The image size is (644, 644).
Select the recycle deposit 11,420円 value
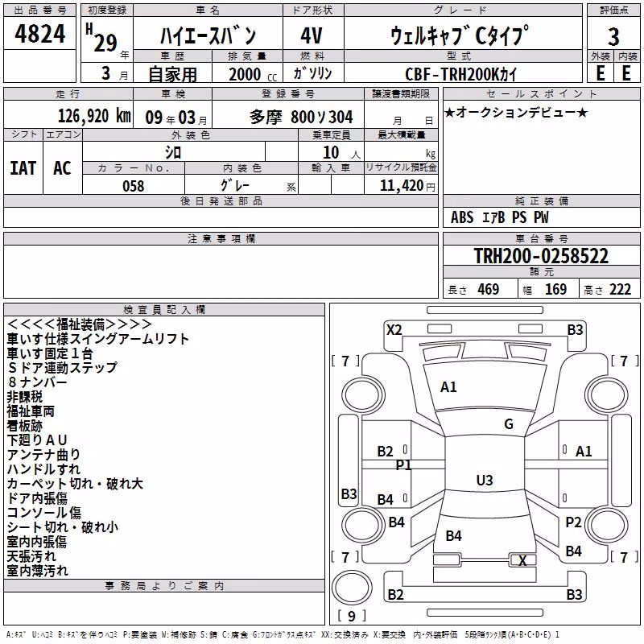tap(407, 186)
